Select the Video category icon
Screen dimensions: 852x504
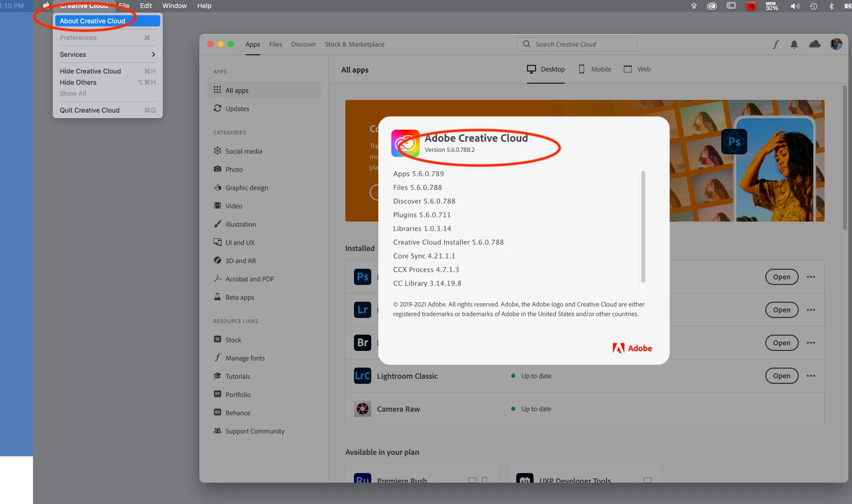tap(217, 205)
